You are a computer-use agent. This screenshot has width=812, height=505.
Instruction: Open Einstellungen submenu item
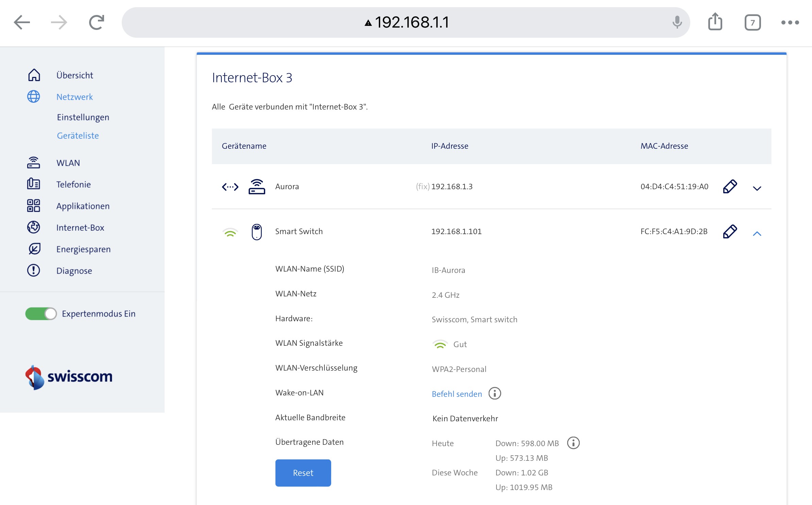[83, 117]
